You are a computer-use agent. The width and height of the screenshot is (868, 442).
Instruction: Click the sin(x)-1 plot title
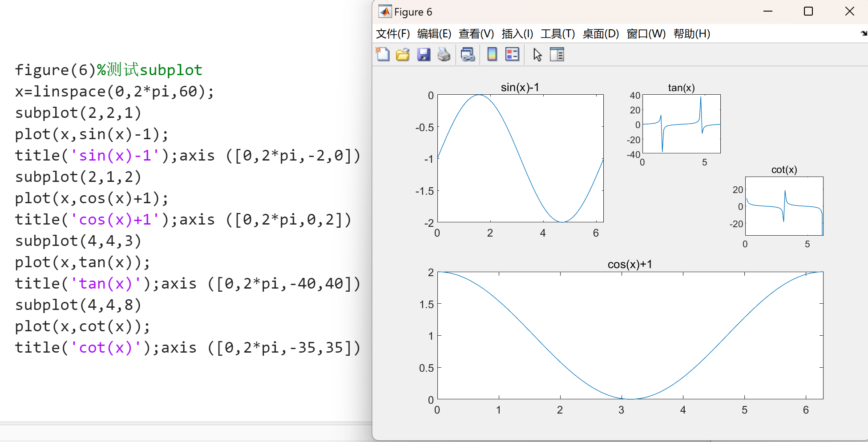(x=520, y=88)
